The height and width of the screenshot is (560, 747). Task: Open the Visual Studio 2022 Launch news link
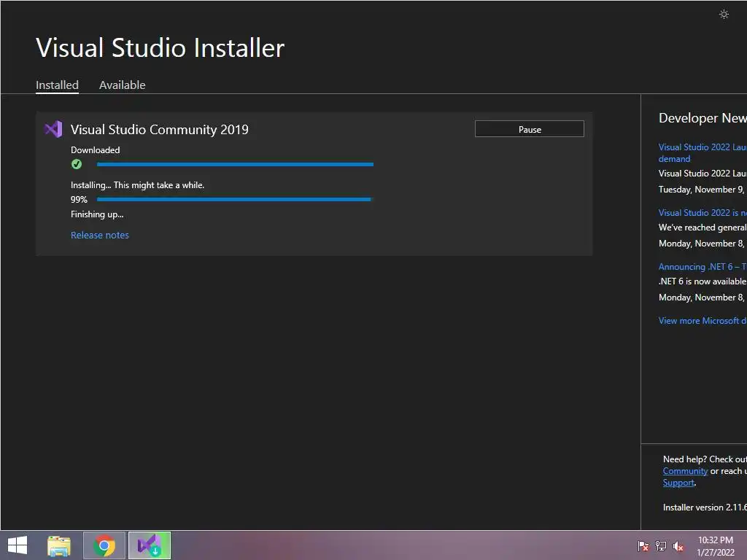point(703,153)
